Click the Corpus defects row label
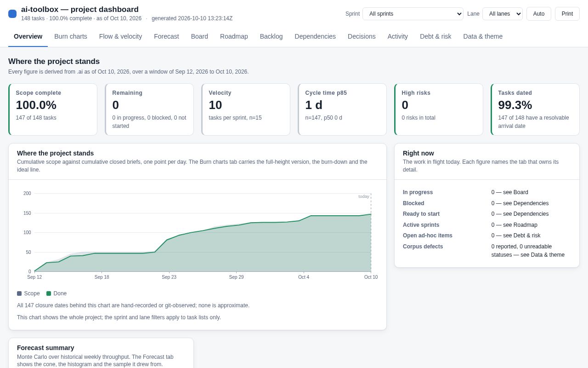The image size is (588, 368). point(423,247)
